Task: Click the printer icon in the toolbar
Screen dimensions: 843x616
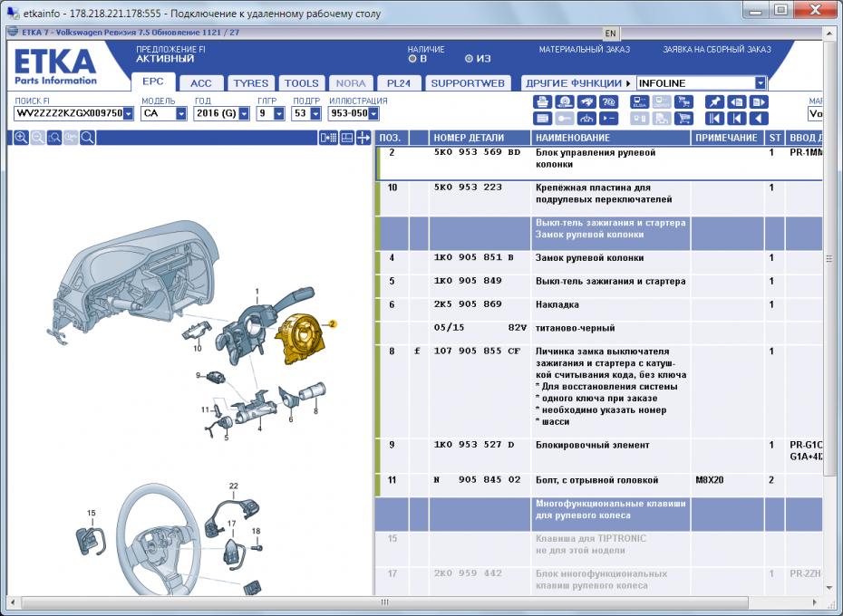Action: pos(542,102)
